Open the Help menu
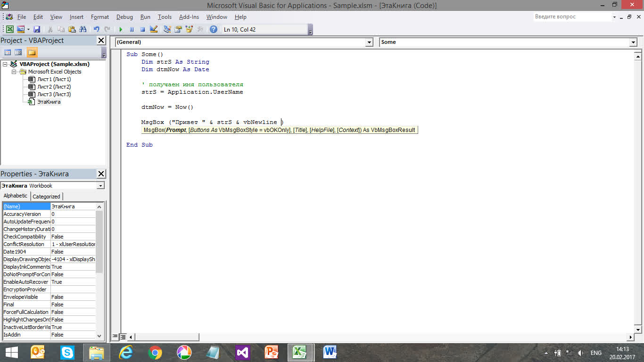This screenshot has width=644, height=362. (x=240, y=17)
